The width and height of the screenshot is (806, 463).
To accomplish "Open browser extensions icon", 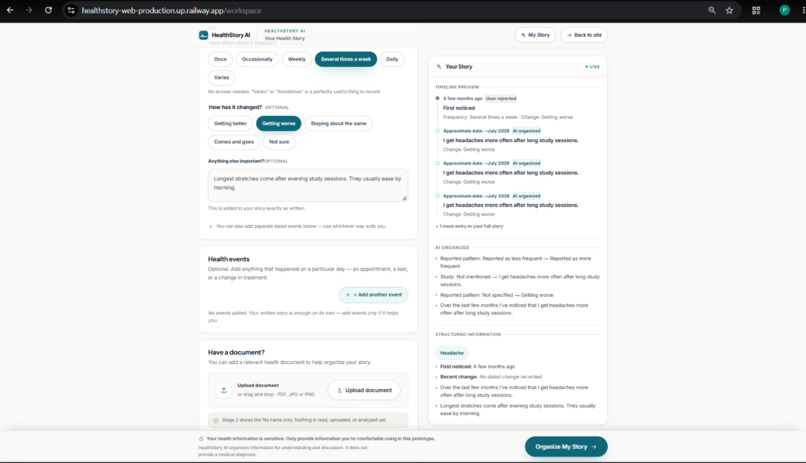I will (756, 10).
